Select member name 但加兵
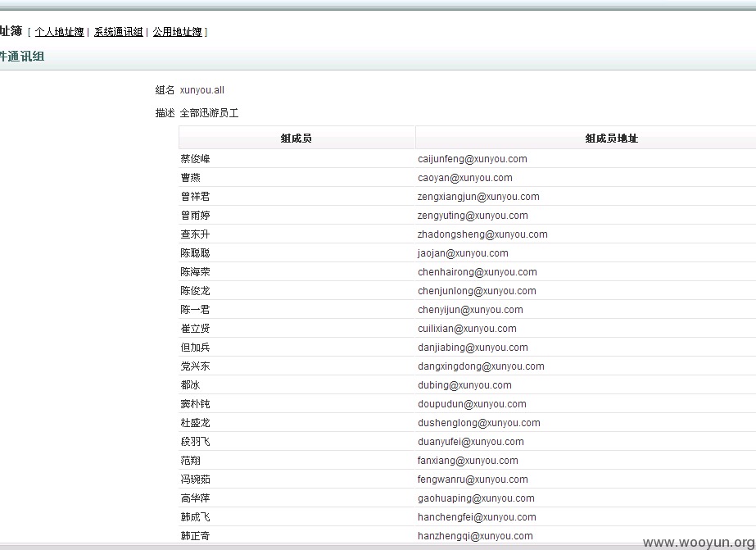Image resolution: width=756 pixels, height=550 pixels. point(195,348)
